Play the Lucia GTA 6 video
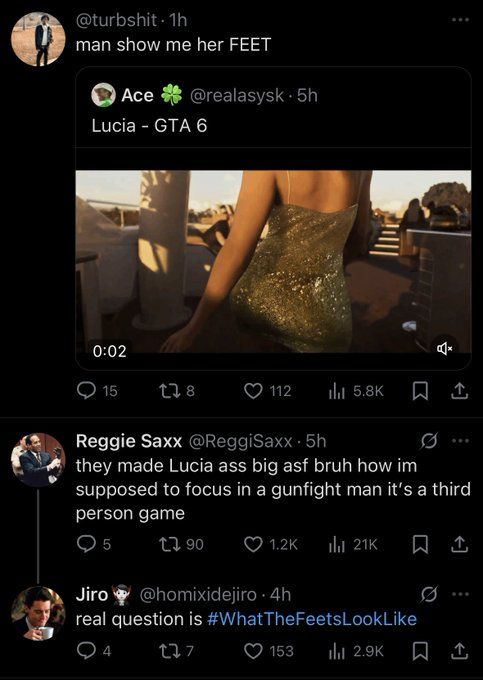 coord(274,262)
